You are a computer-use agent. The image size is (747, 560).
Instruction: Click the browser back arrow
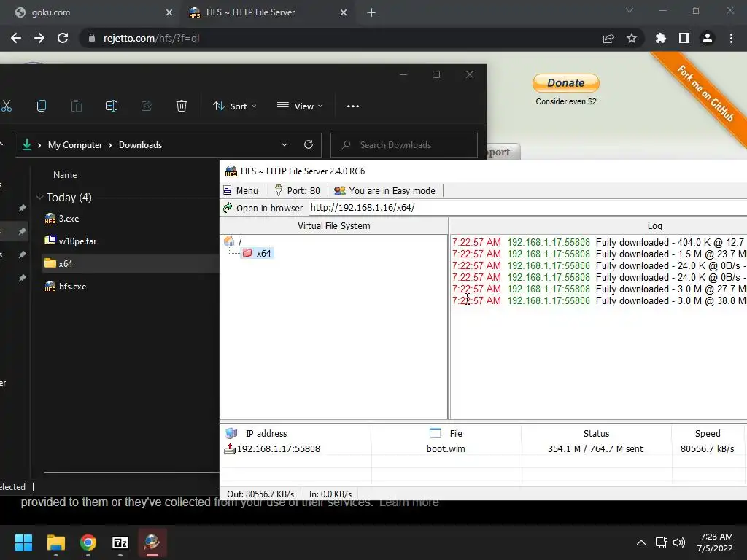pyautogui.click(x=16, y=38)
